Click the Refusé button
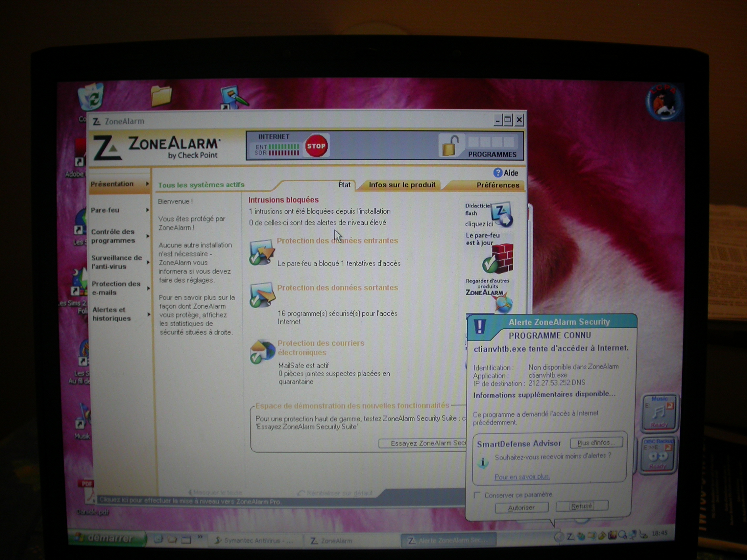Viewport: 747px width, 560px height. click(x=582, y=506)
